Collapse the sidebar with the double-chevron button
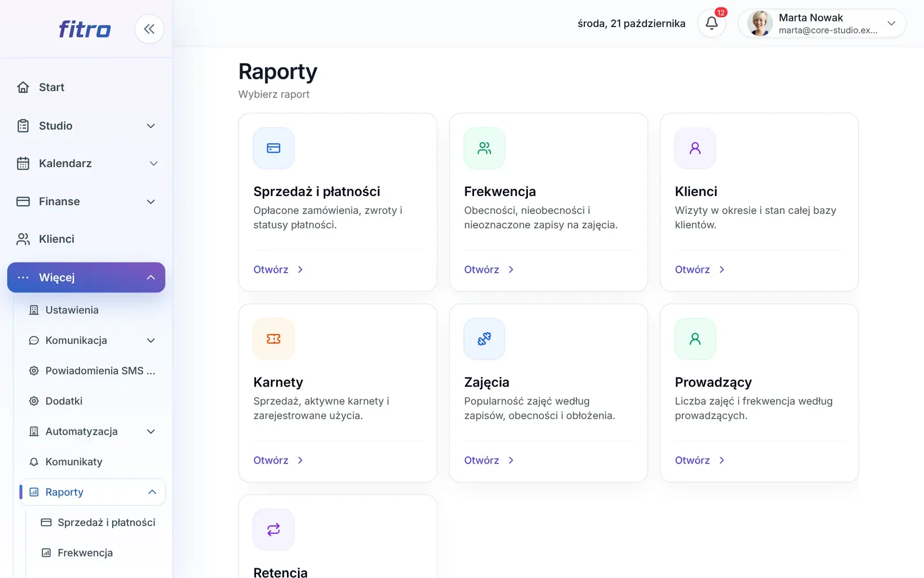Viewport: 924px width, 578px height. point(149,29)
